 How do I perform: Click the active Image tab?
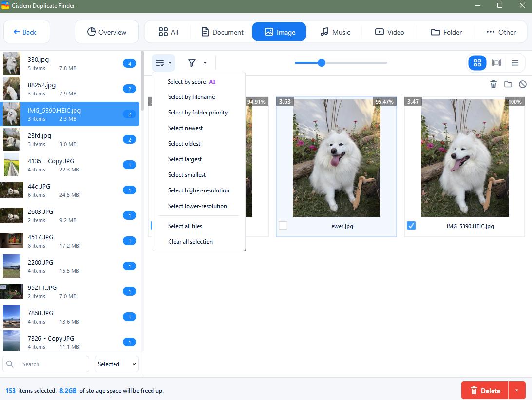pos(279,32)
